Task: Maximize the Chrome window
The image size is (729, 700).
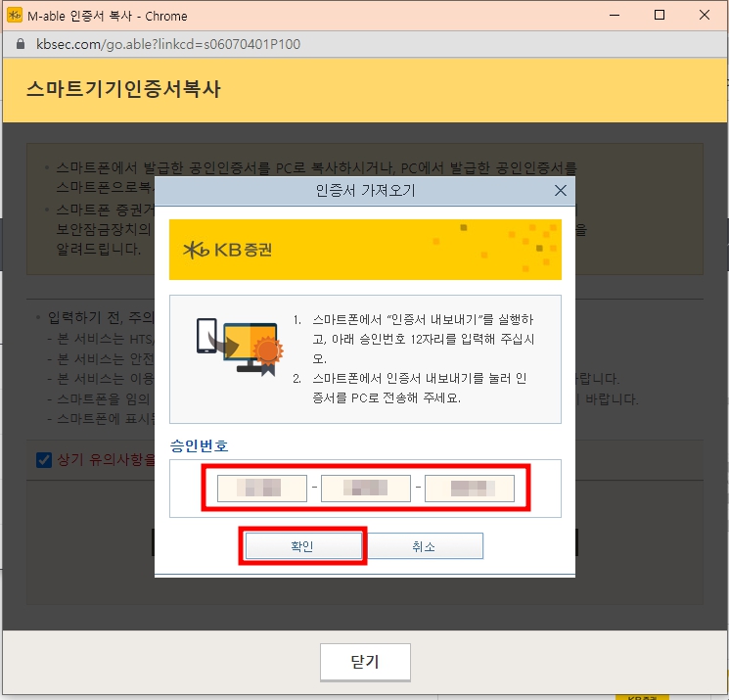Action: pos(660,16)
